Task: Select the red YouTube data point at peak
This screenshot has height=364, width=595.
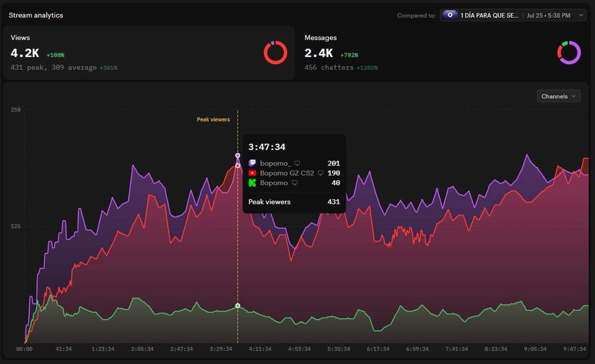Action: [238, 165]
